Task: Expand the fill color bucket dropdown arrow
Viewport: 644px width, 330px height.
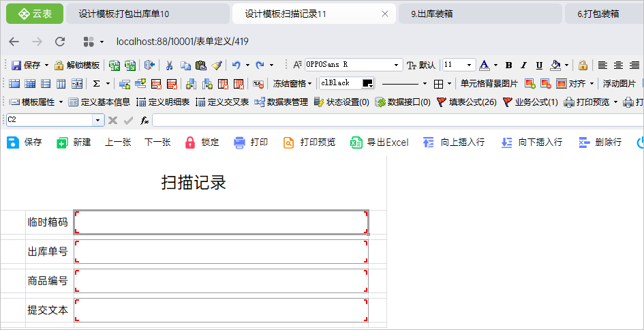Action: pos(566,65)
